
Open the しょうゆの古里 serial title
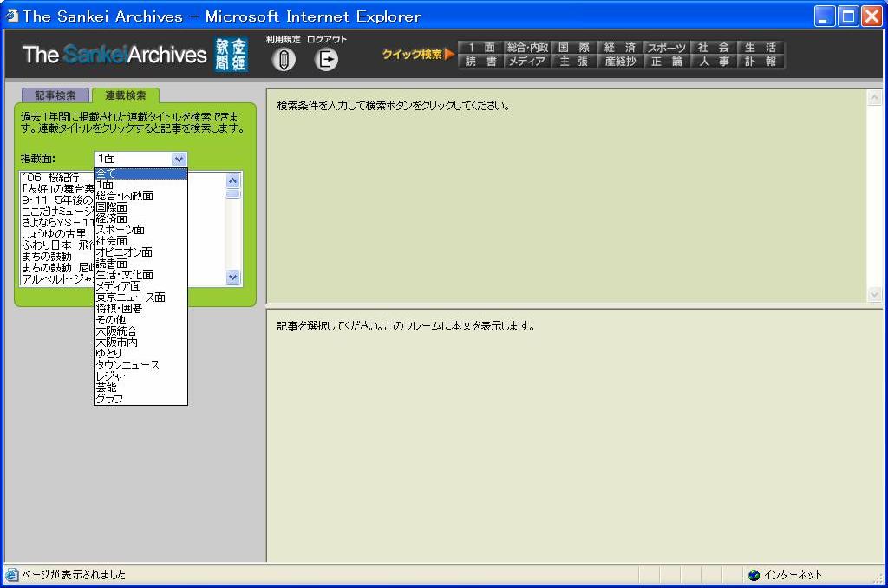coord(54,233)
